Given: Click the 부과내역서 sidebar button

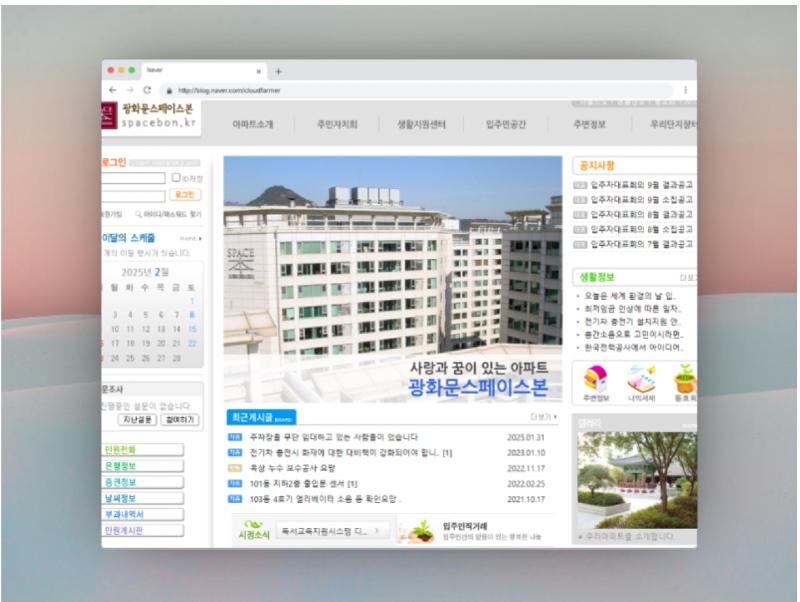Looking at the screenshot, I should pyautogui.click(x=143, y=514).
